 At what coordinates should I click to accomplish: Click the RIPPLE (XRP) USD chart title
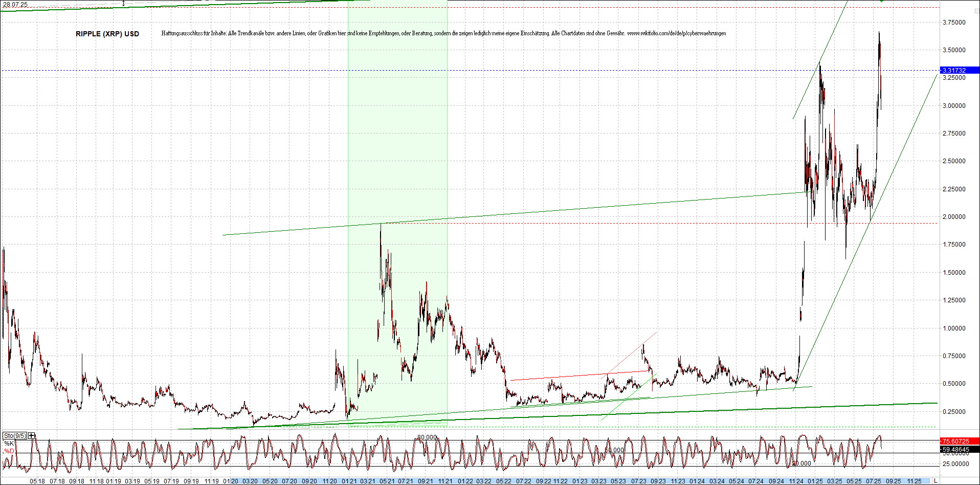(x=106, y=34)
